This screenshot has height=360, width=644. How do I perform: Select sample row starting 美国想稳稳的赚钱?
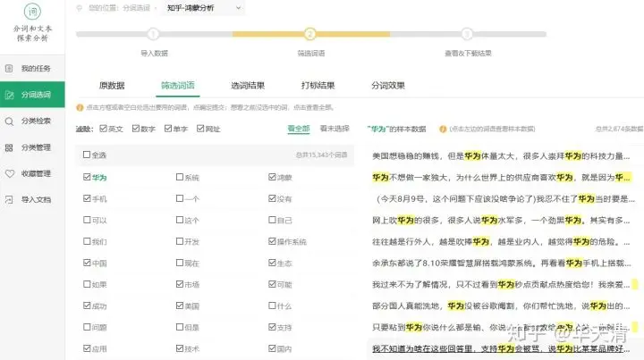point(501,155)
